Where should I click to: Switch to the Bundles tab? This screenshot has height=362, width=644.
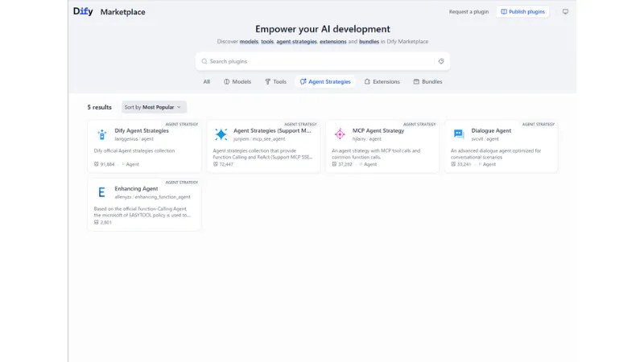[x=427, y=82]
